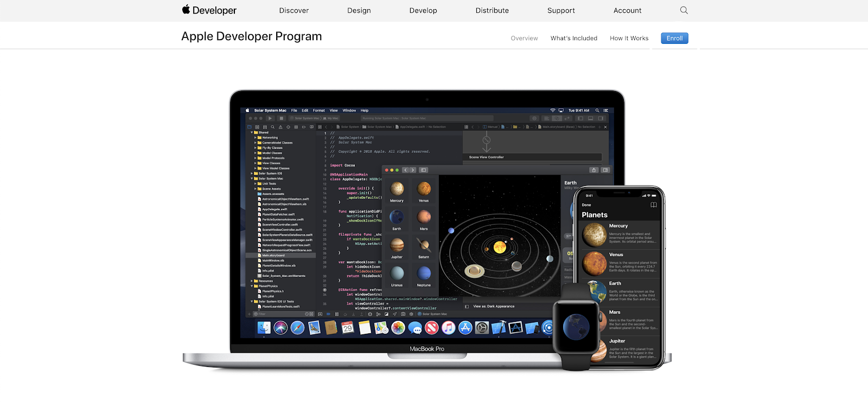The image size is (868, 407).
Task: Switch to the Xcode standard editor mode
Action: 546,118
